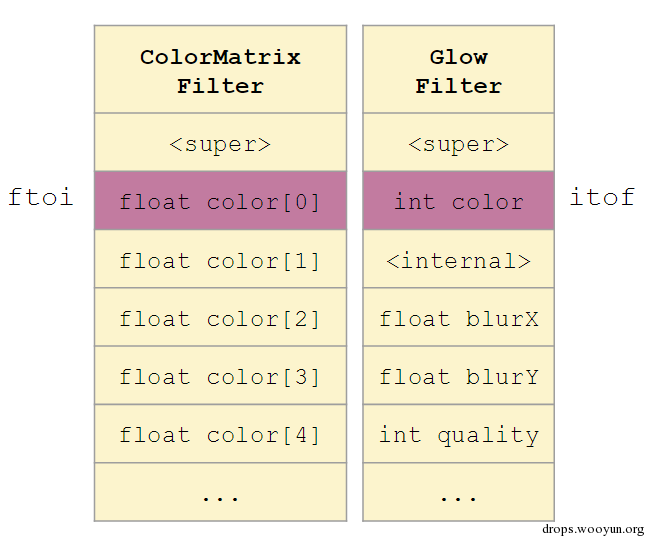Select the <super> cell under Glow Filter
Viewport: 648px width, 541px height.
(458, 142)
